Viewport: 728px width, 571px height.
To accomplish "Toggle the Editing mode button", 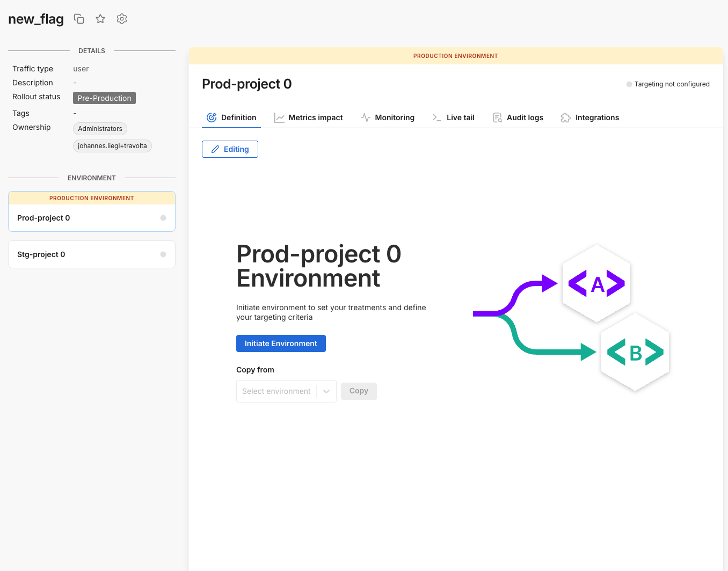I will click(230, 149).
